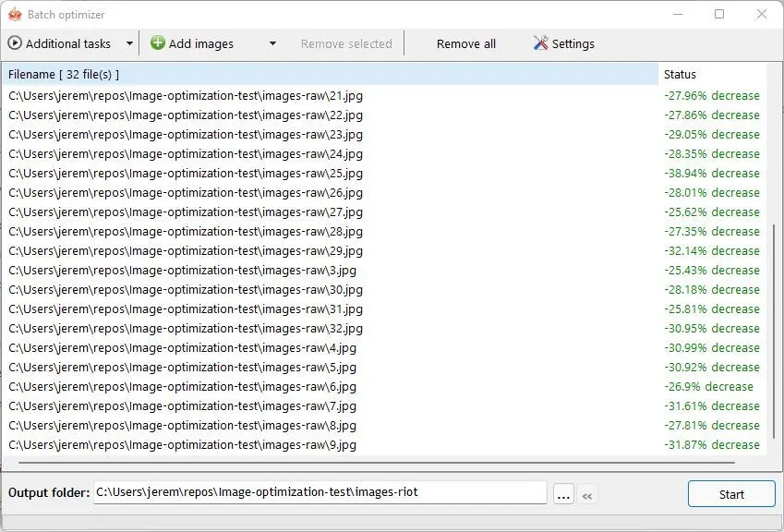Open the Additional tasks menu

[68, 44]
